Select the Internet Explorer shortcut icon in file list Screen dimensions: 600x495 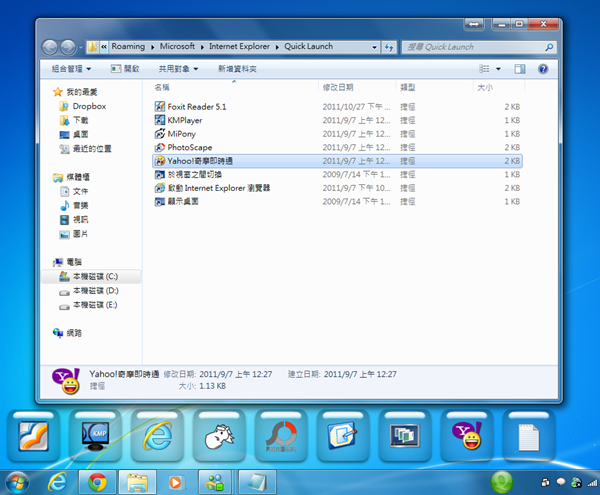tap(160, 188)
